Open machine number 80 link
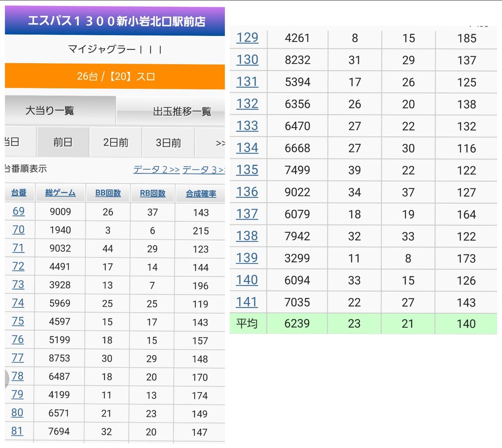Image resolution: width=502 pixels, height=448 pixels. coord(17,413)
